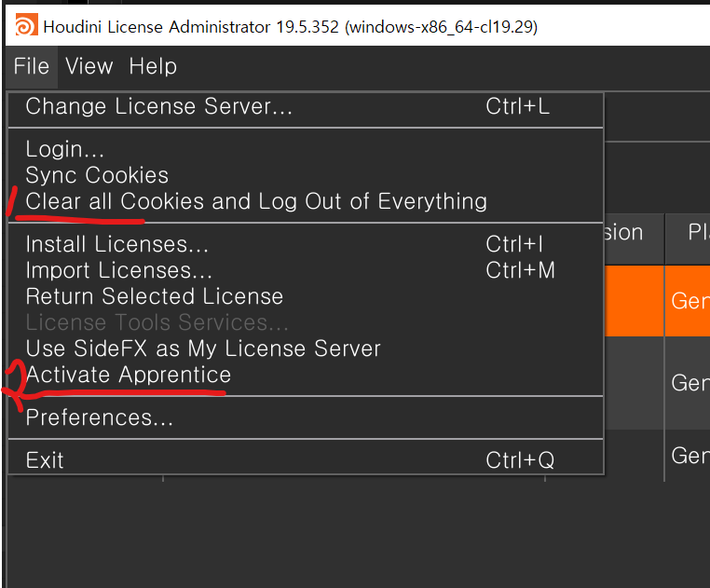
Task: Open the View menu
Action: coord(89,66)
